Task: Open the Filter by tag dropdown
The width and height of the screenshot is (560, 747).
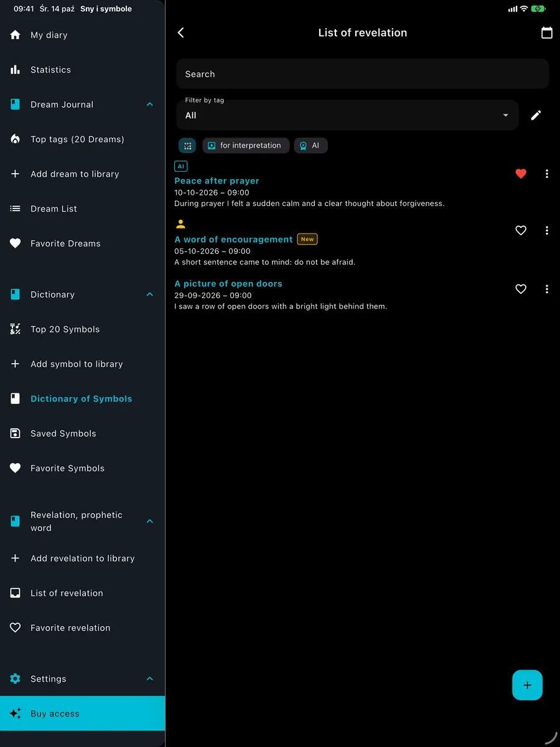Action: click(347, 115)
